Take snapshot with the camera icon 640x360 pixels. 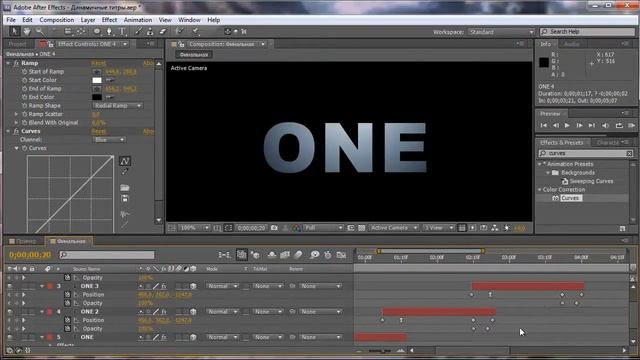click(274, 228)
